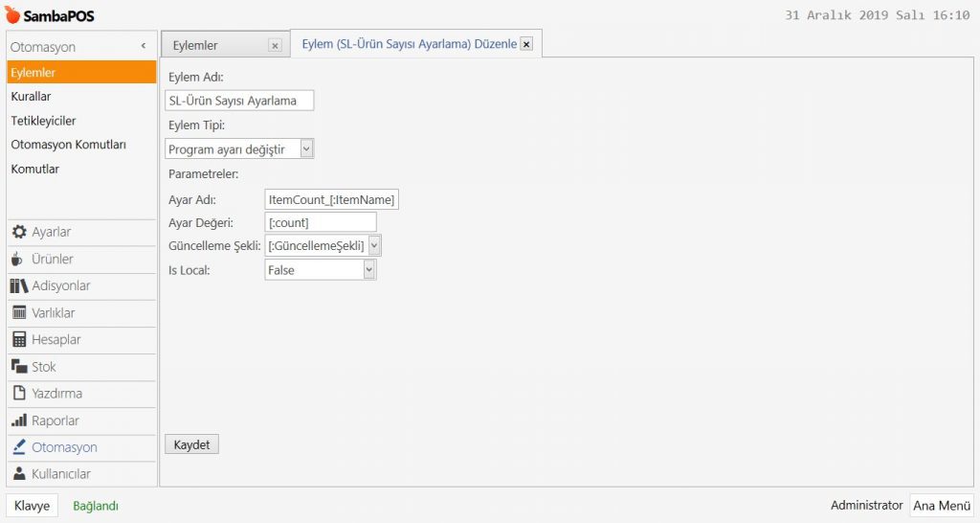This screenshot has height=523, width=980.
Task: Select Tetikleyiciler in the Otomasyon menu
Action: 43,121
